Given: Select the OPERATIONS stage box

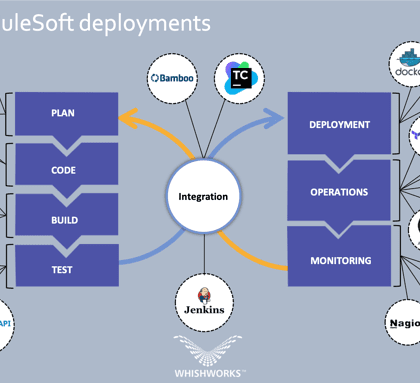Looking at the screenshot, I should tap(339, 190).
